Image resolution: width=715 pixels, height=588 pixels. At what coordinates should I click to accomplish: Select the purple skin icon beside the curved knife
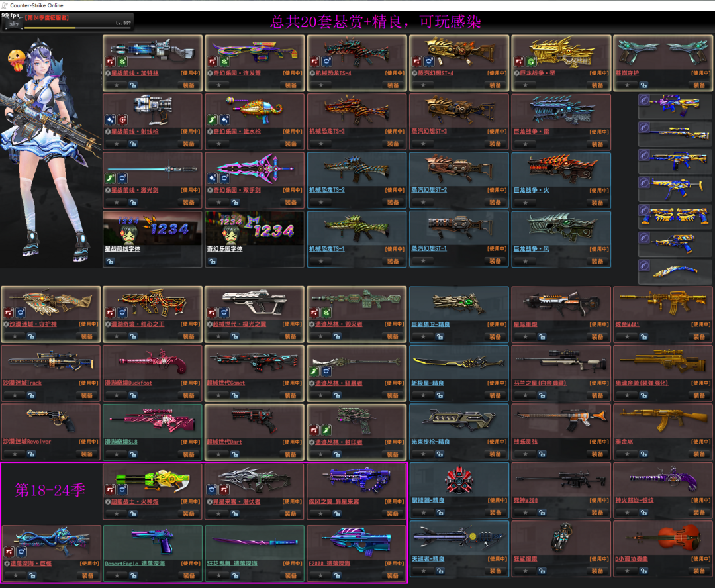(x=645, y=266)
